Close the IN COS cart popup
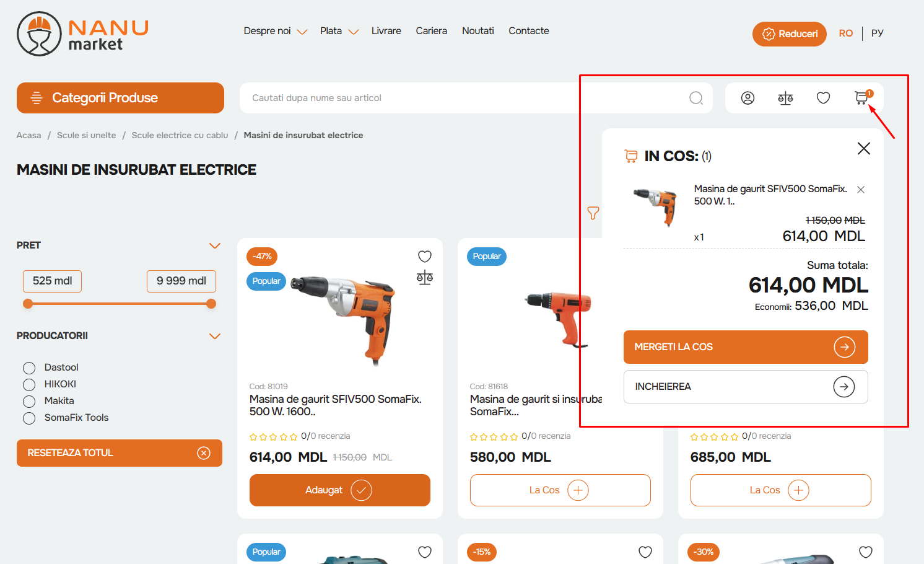The width and height of the screenshot is (924, 564). click(x=864, y=148)
